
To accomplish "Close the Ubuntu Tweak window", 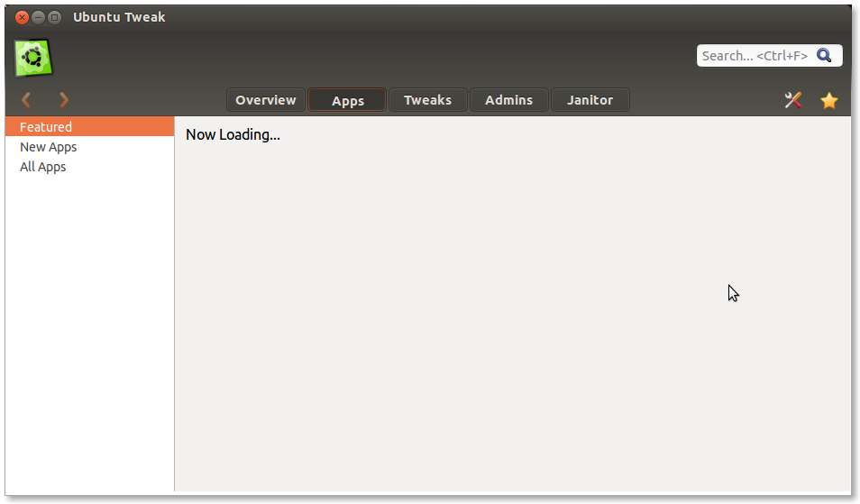I will point(22,17).
